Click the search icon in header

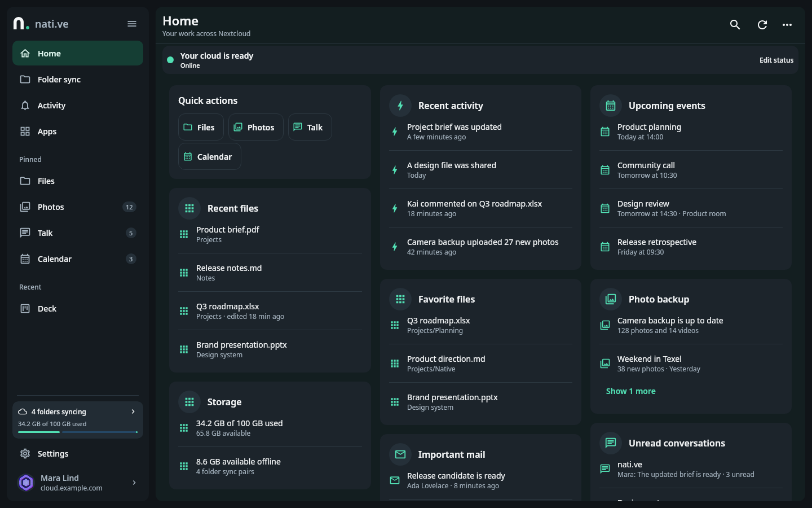(x=735, y=24)
